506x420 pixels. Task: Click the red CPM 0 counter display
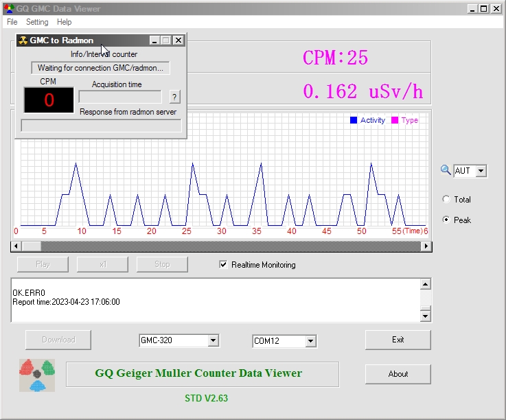tap(49, 100)
